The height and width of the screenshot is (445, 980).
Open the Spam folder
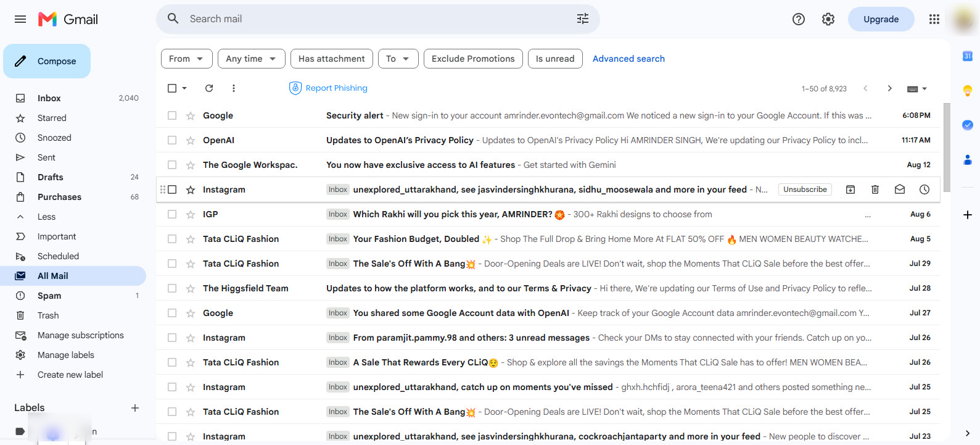coord(74,296)
